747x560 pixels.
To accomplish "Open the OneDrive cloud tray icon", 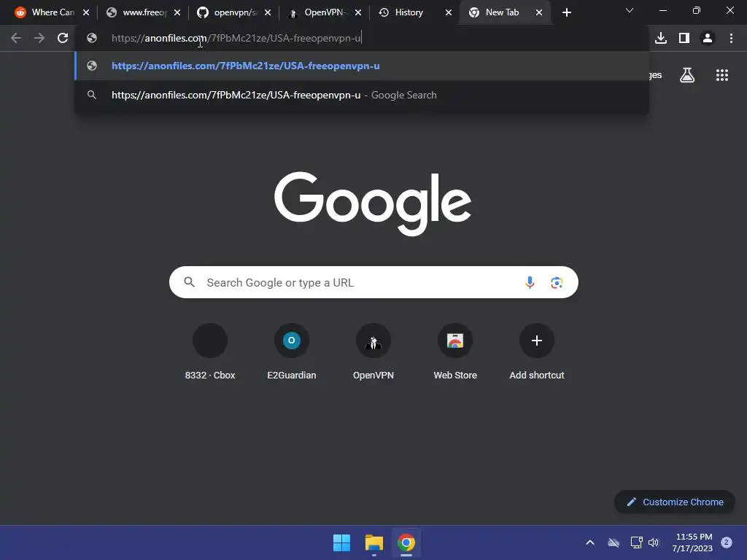I will pos(614,542).
